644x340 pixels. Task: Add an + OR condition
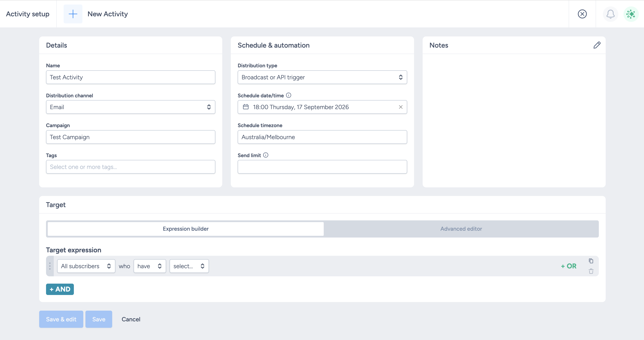pos(568,266)
